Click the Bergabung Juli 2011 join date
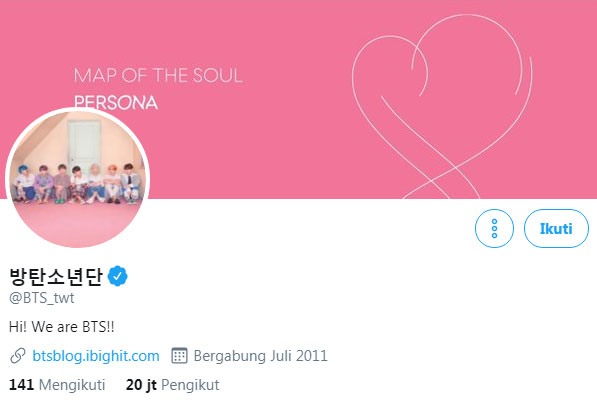 pos(260,356)
